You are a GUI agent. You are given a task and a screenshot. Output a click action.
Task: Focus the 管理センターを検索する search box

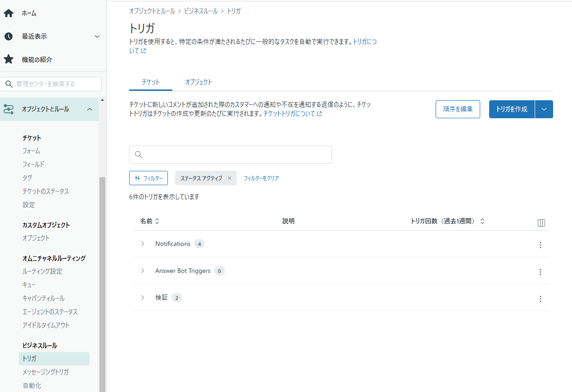[51, 84]
